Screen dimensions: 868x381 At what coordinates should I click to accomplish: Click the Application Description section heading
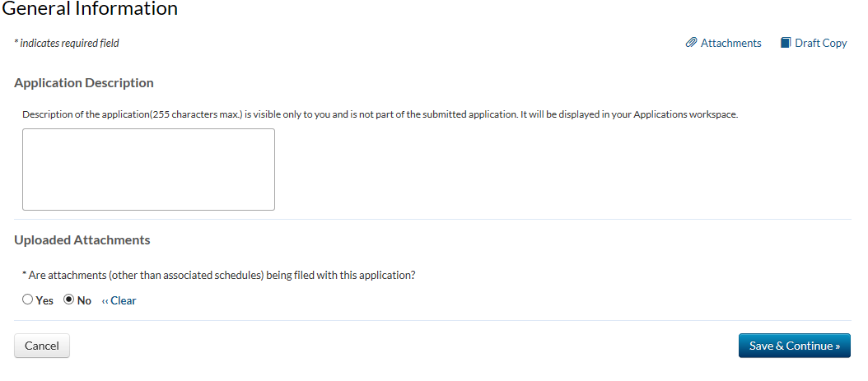[84, 83]
